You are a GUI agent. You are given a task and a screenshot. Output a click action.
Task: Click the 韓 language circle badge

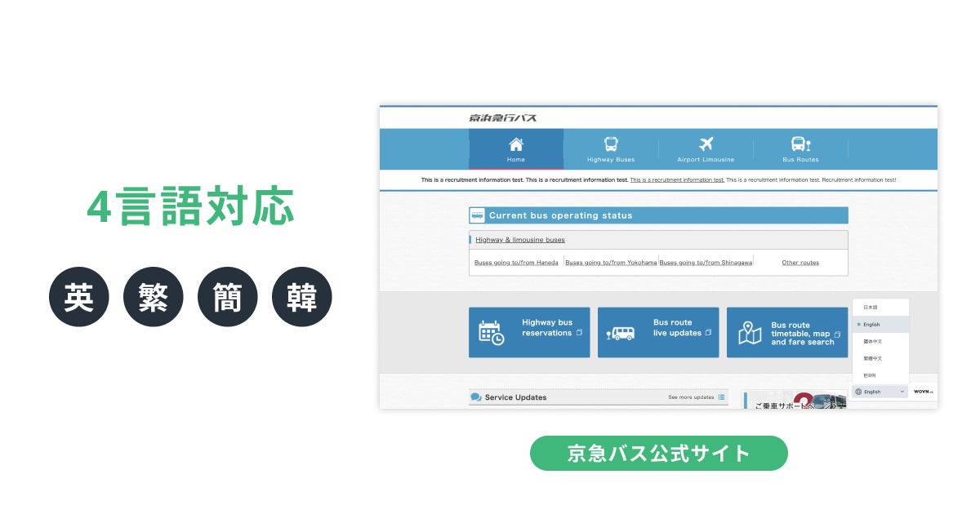(302, 297)
